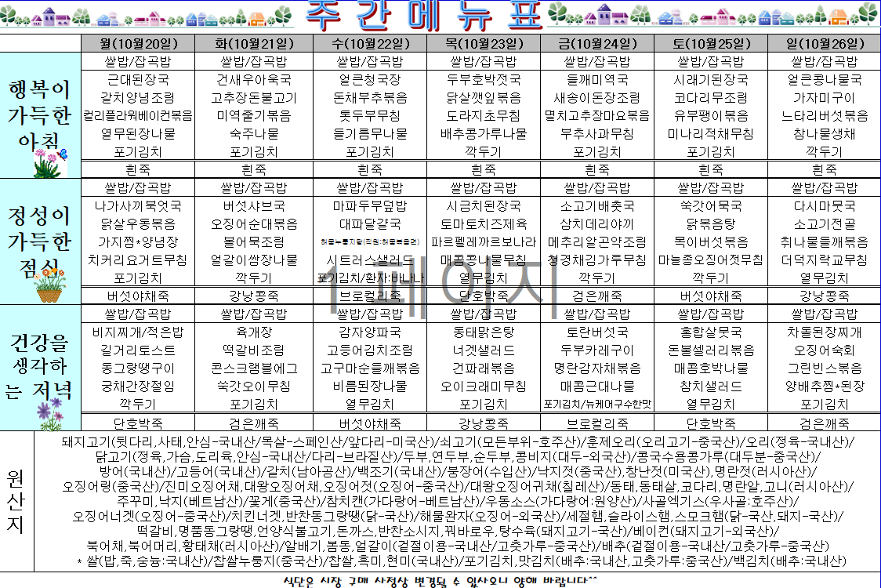Click the 원산지 label cell
The image size is (881, 588).
pyautogui.click(x=16, y=502)
